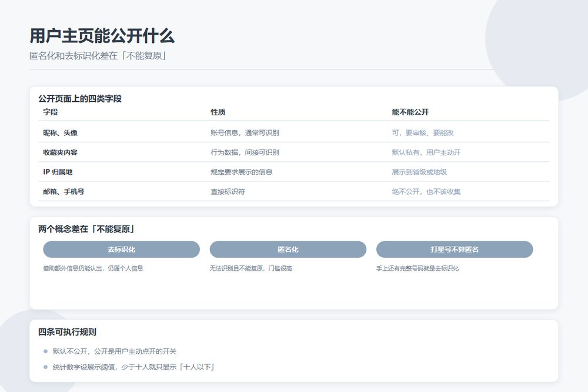This screenshot has width=588, height=392.
Task: Click rule about 统计数字设展示阈值
Action: point(133,367)
